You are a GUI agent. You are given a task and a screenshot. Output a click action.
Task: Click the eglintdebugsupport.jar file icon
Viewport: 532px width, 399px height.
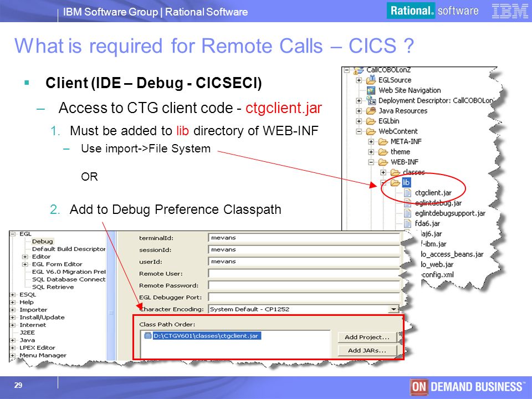coord(407,213)
